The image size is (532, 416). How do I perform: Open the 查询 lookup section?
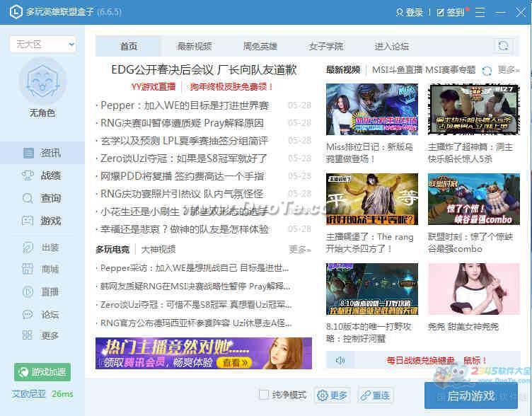pos(42,198)
